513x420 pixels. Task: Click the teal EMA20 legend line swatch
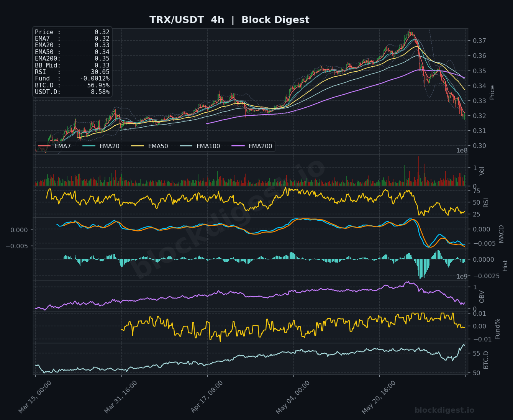(89, 146)
